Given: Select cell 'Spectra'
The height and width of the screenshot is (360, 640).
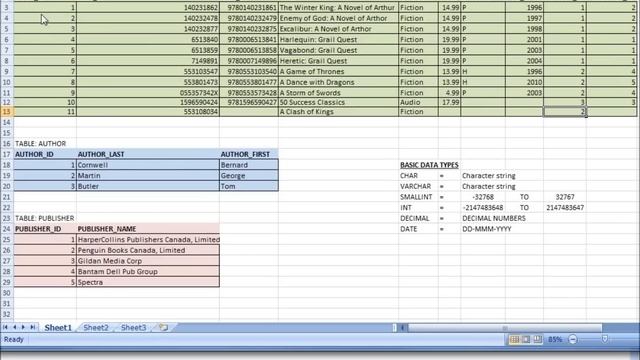Looking at the screenshot, I should [x=148, y=282].
